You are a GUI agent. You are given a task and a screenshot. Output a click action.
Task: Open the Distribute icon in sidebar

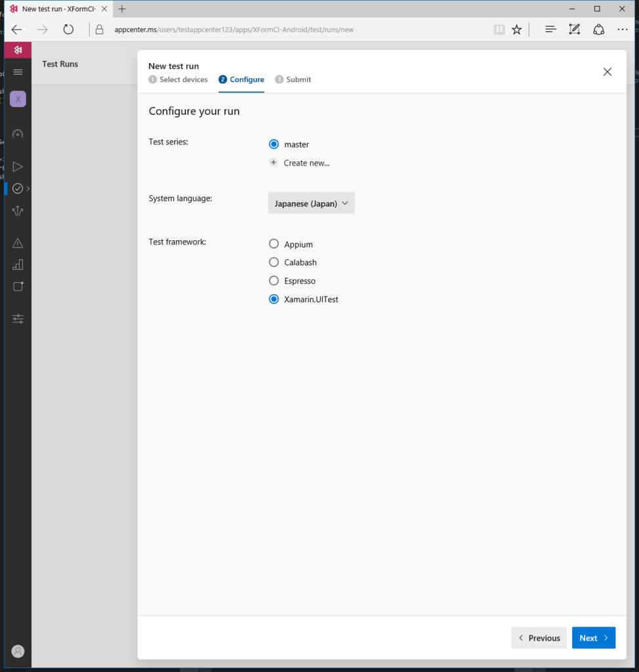[18, 211]
